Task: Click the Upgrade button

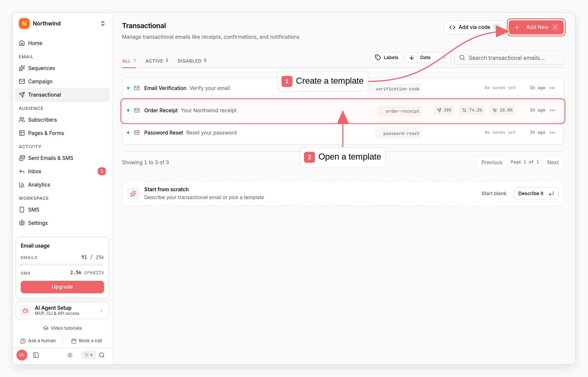Action: pyautogui.click(x=62, y=287)
